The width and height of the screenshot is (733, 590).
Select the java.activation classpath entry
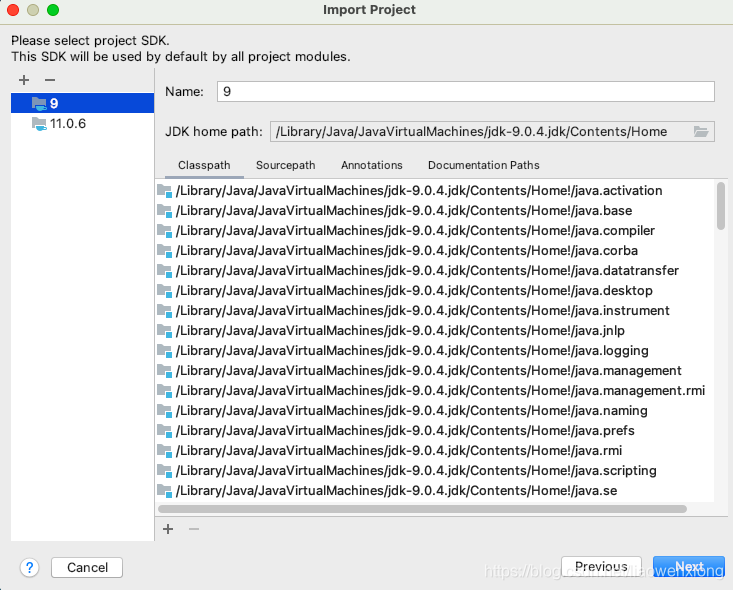coord(435,191)
